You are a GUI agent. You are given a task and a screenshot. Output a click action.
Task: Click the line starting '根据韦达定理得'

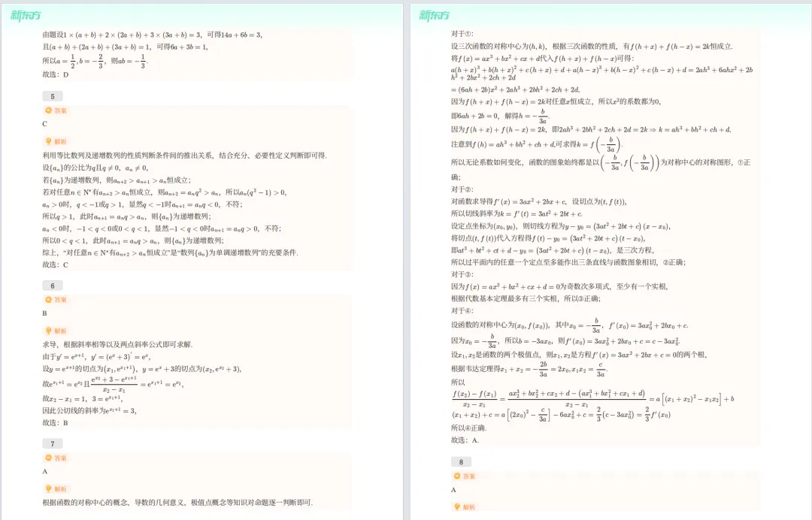click(529, 368)
